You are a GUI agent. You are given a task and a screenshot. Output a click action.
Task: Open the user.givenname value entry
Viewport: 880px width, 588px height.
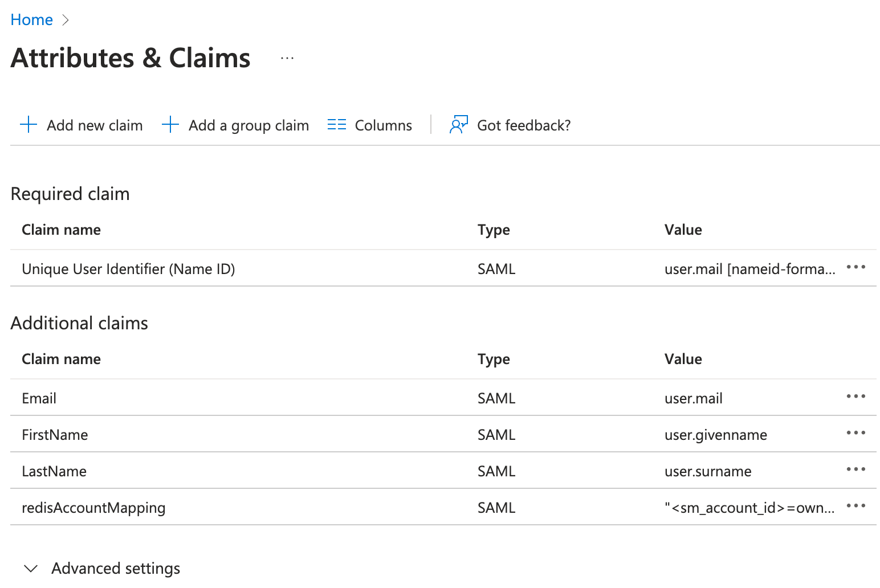715,435
